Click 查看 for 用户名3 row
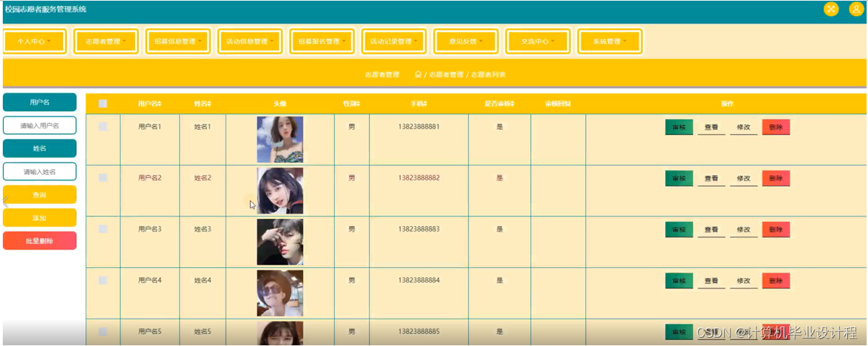Image resolution: width=868 pixels, height=346 pixels. pos(711,230)
